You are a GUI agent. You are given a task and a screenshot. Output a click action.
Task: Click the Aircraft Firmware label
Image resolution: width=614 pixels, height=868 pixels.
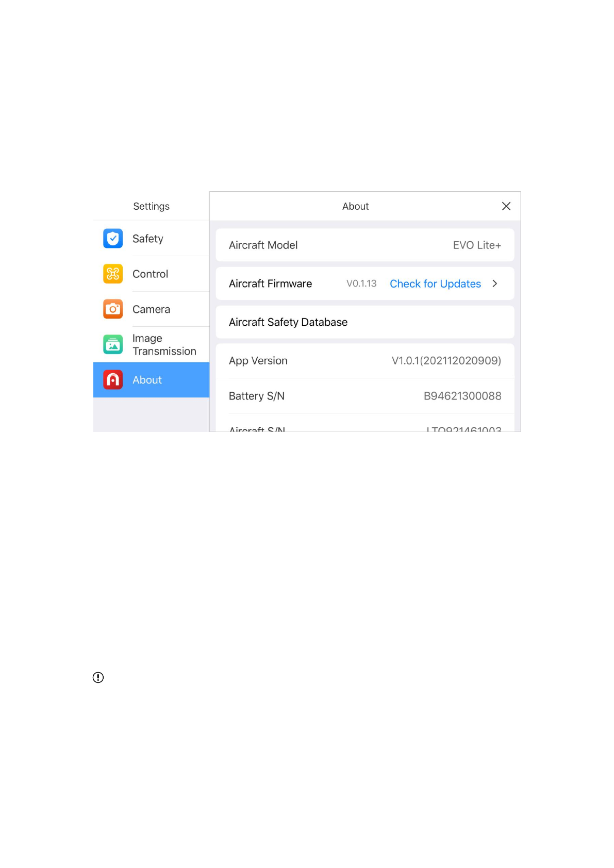click(x=270, y=283)
